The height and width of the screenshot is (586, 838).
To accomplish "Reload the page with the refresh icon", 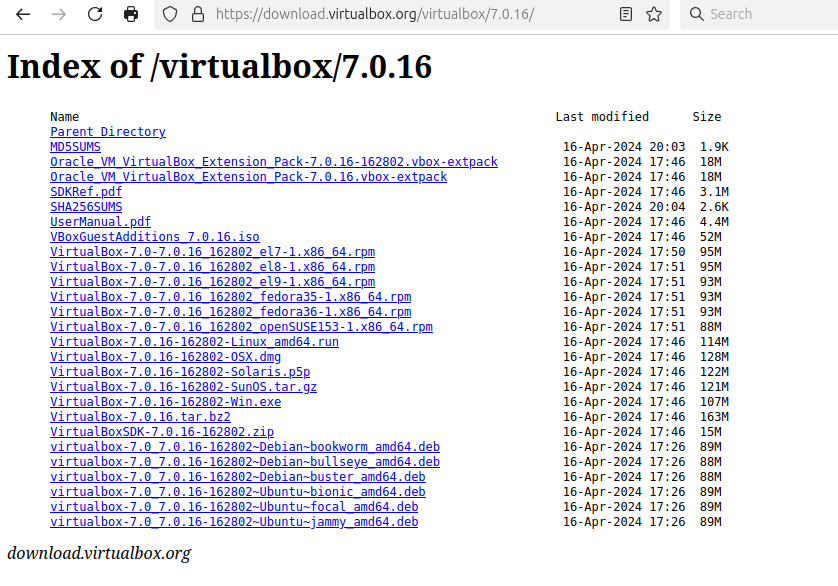I will point(95,14).
